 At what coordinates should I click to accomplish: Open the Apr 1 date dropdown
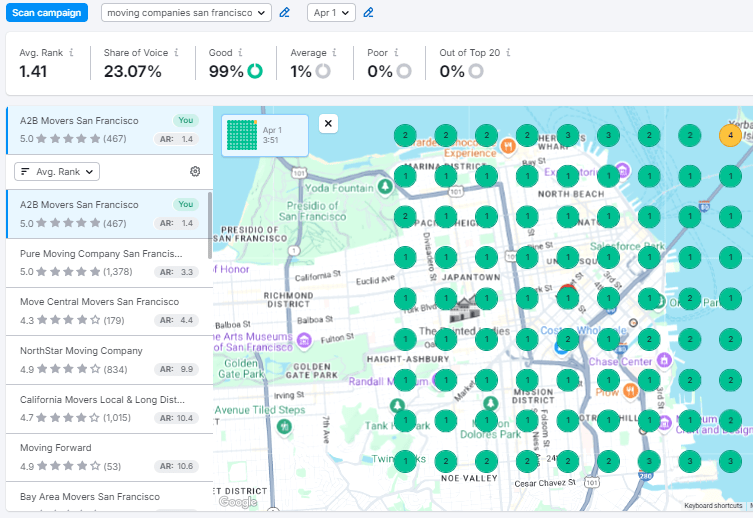[331, 13]
